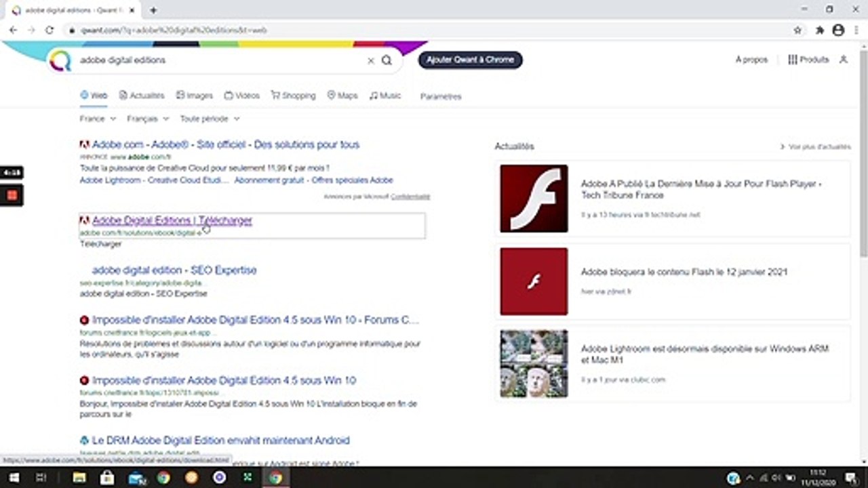Open network settings in system tray
The width and height of the screenshot is (868, 488).
pos(765,478)
